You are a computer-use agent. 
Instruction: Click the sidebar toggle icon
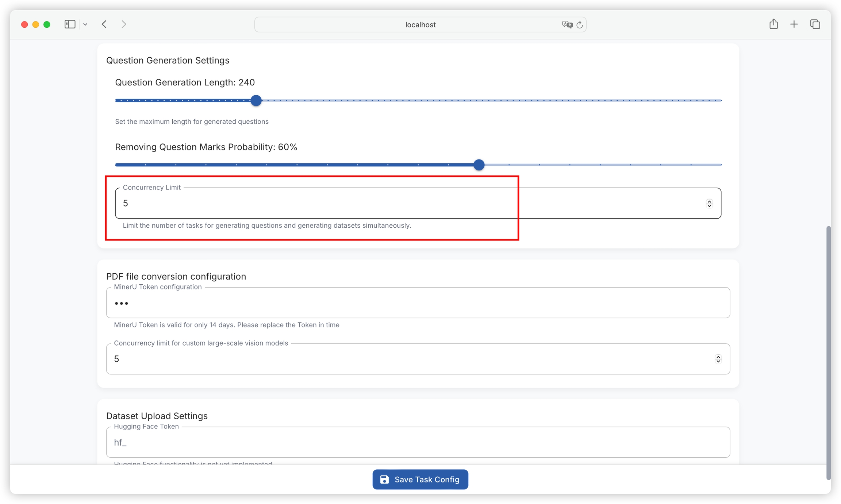click(x=70, y=24)
